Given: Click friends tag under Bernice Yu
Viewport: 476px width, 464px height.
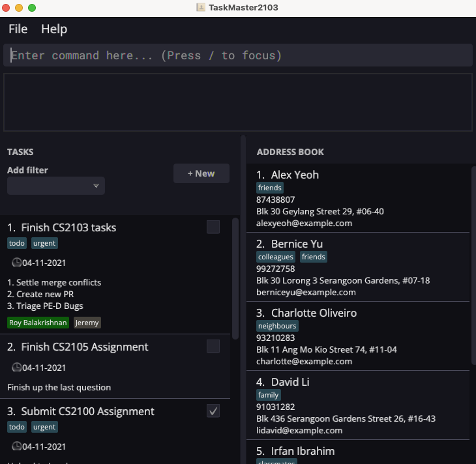Looking at the screenshot, I should (314, 257).
